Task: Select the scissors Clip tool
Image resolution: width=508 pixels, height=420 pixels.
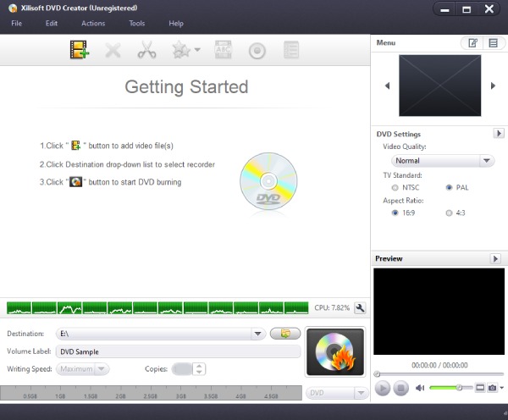Action: pyautogui.click(x=146, y=50)
